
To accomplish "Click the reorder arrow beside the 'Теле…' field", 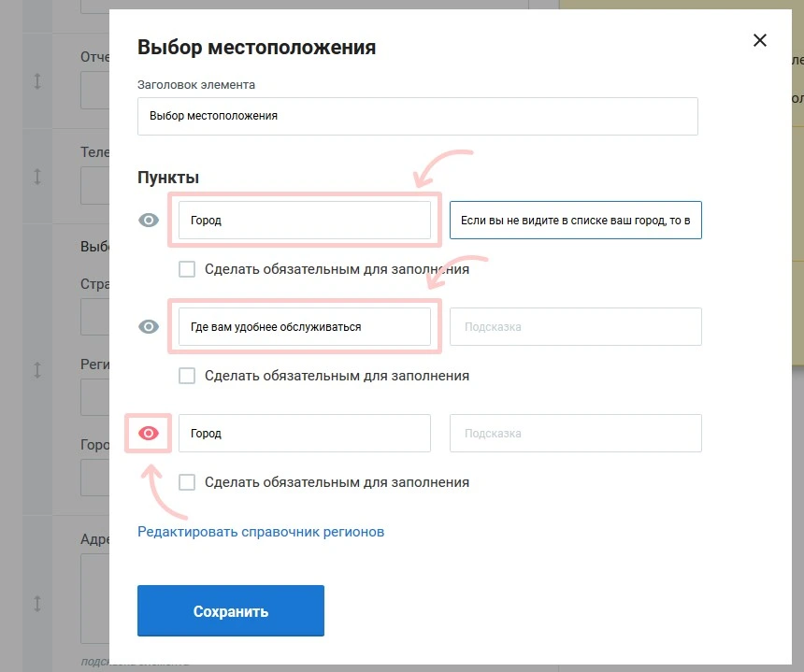I will pyautogui.click(x=37, y=176).
